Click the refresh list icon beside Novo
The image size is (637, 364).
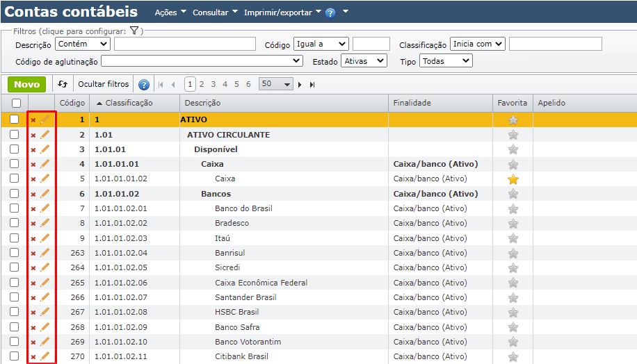coord(63,84)
